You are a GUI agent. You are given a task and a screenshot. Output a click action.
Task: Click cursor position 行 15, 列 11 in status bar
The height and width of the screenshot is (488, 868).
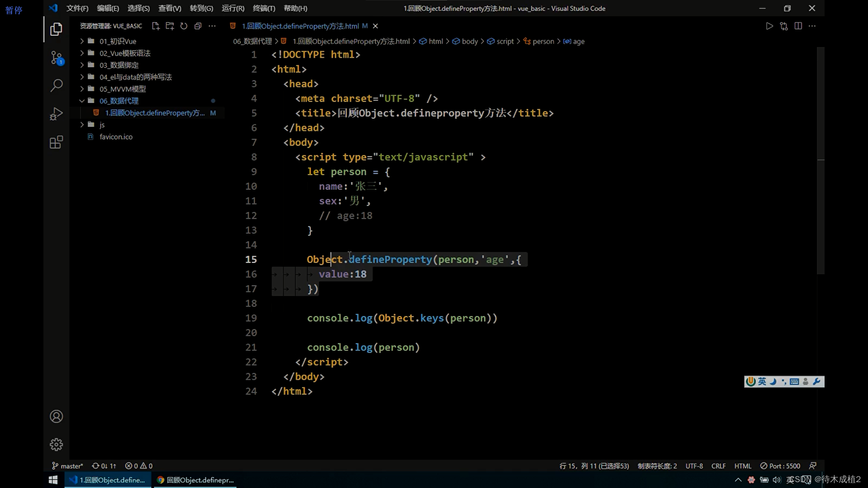[594, 466]
